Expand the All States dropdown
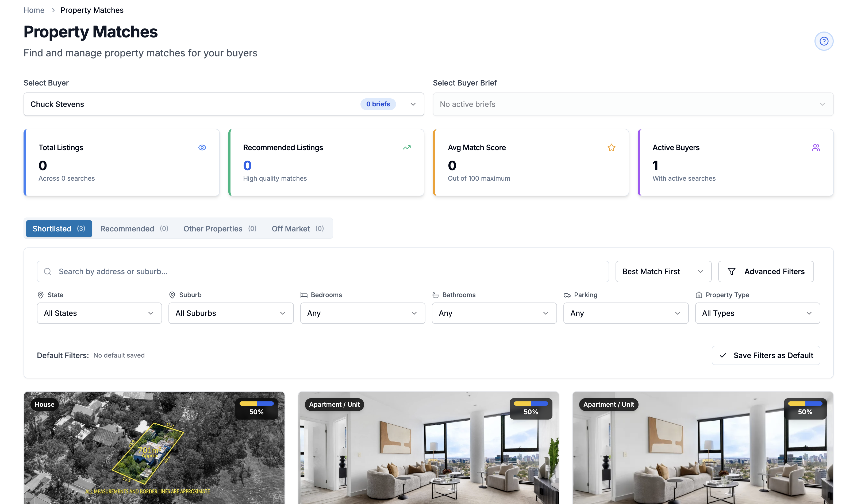The image size is (861, 504). [99, 313]
